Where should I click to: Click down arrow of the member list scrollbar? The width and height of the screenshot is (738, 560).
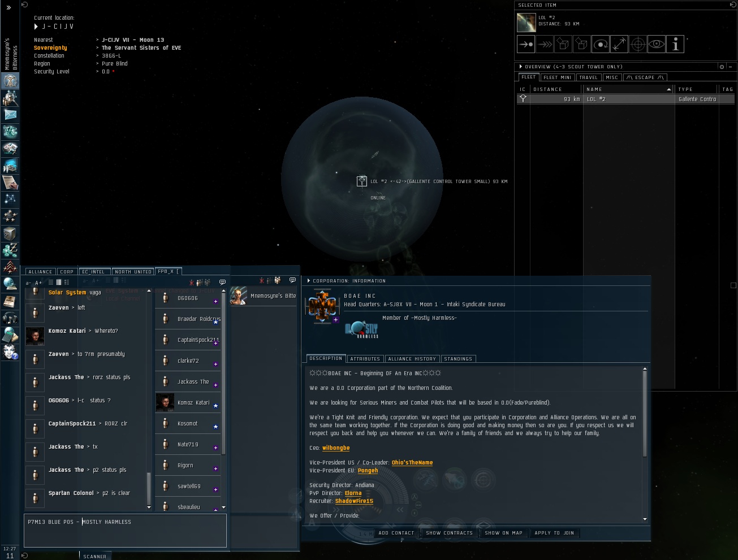point(223,507)
